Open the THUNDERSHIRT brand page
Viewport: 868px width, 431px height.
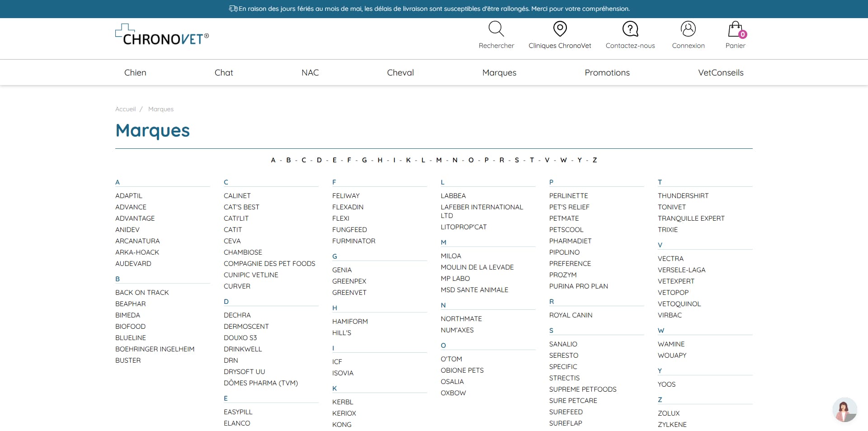point(683,196)
